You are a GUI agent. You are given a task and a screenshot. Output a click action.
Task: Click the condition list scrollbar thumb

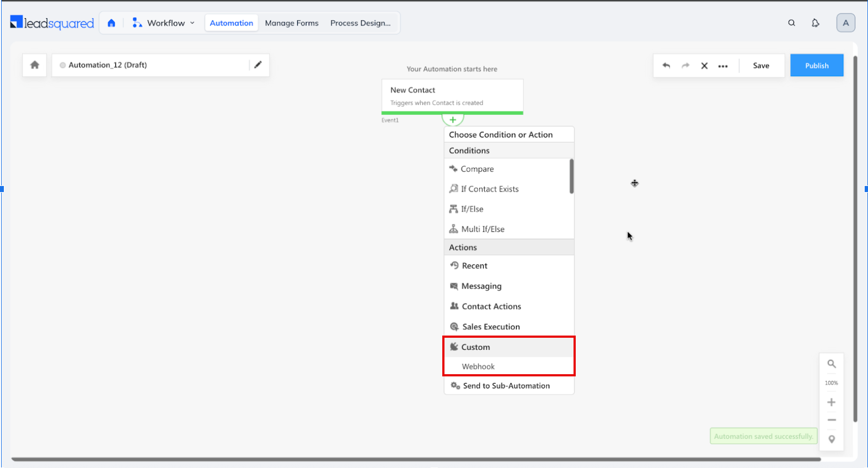tap(571, 177)
